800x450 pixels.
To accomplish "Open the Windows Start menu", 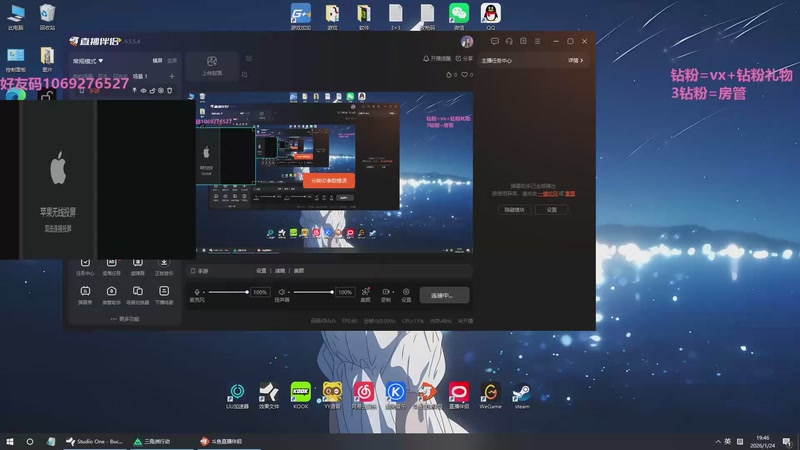I will [x=10, y=442].
